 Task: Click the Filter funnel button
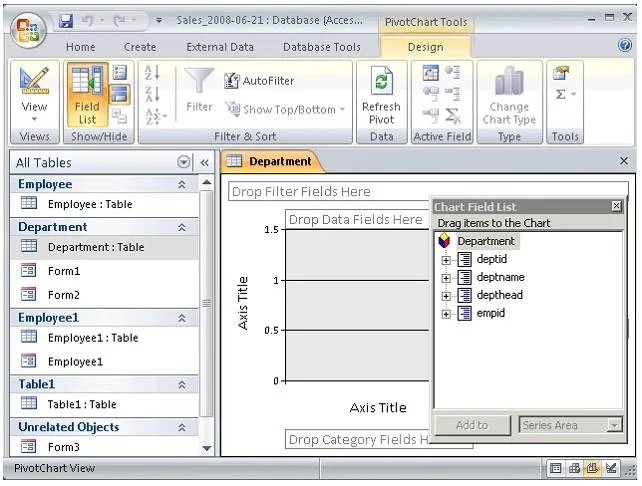point(199,90)
